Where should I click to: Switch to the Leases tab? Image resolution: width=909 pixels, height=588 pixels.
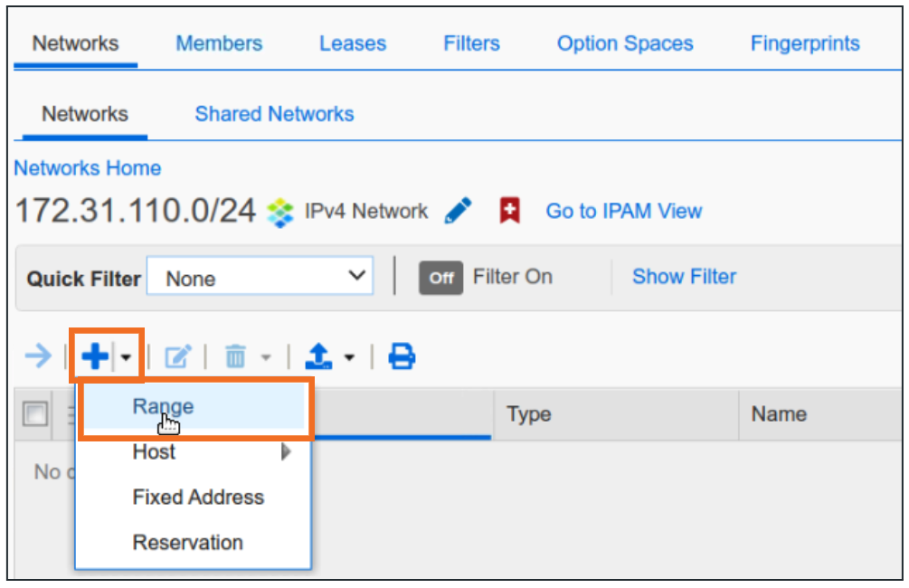pos(352,43)
